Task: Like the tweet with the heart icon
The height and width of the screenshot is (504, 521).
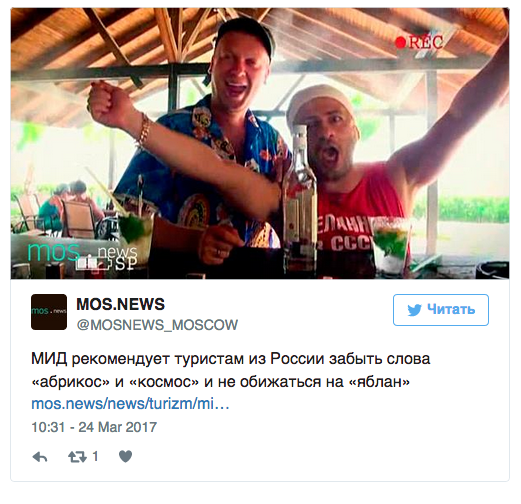Action: click(x=126, y=456)
